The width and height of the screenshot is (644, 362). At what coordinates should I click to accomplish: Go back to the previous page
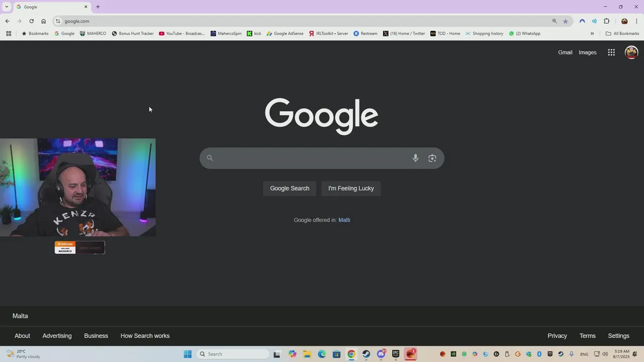coord(7,21)
